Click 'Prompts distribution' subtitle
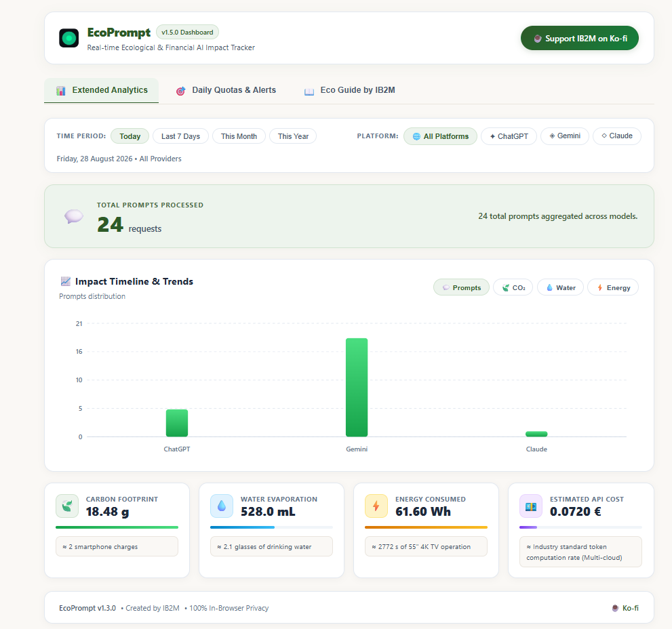 92,296
